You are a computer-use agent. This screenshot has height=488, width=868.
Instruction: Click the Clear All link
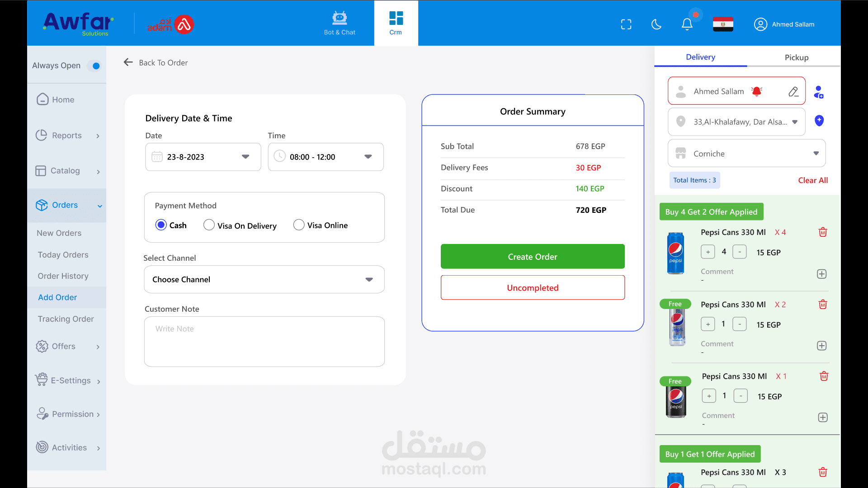pyautogui.click(x=813, y=180)
